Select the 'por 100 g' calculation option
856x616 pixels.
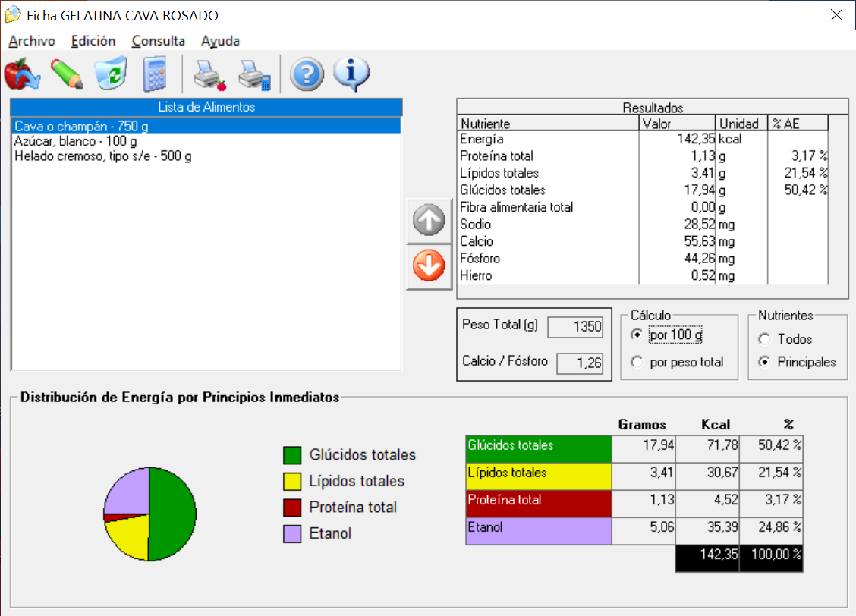(637, 335)
